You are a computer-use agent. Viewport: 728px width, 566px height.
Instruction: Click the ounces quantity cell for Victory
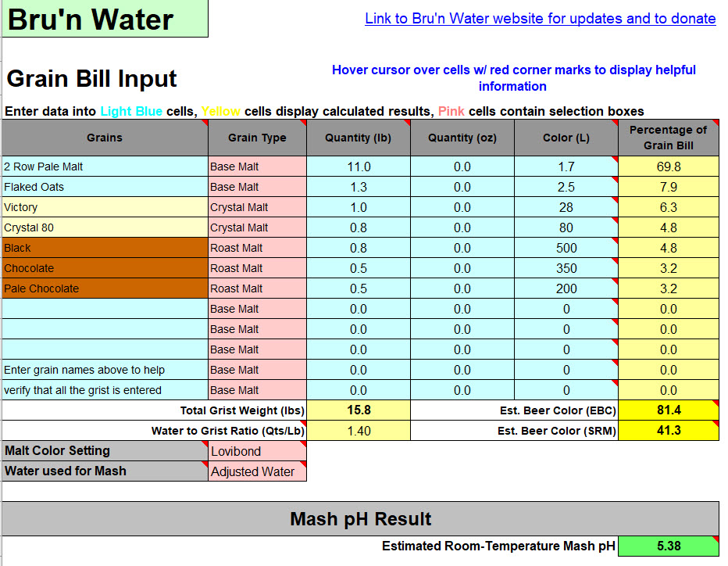462,207
